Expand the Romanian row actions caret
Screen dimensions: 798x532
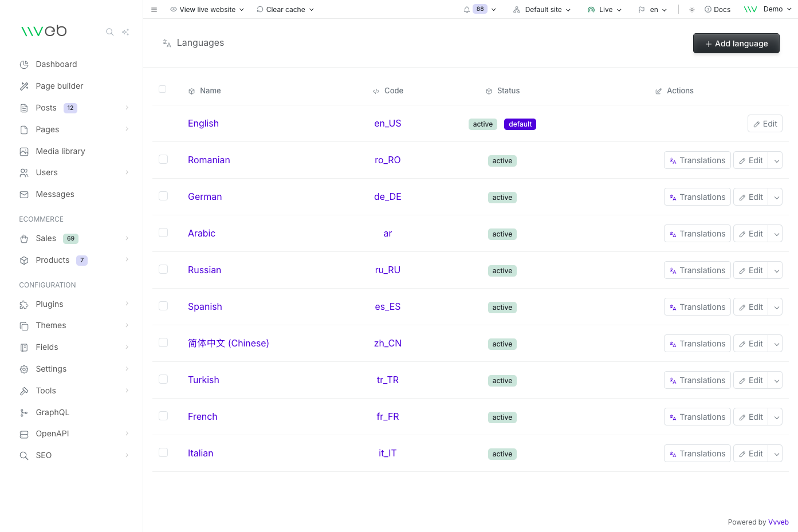click(776, 160)
